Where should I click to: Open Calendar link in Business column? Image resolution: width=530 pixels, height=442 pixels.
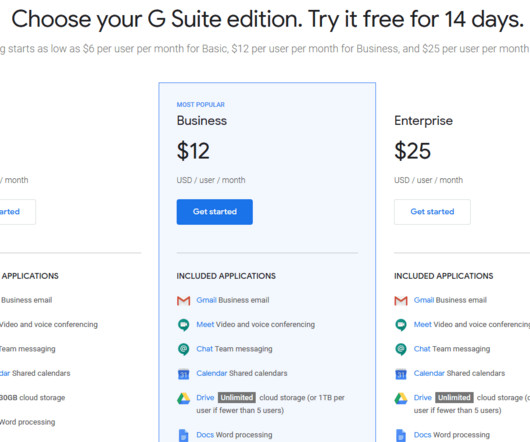(x=212, y=373)
